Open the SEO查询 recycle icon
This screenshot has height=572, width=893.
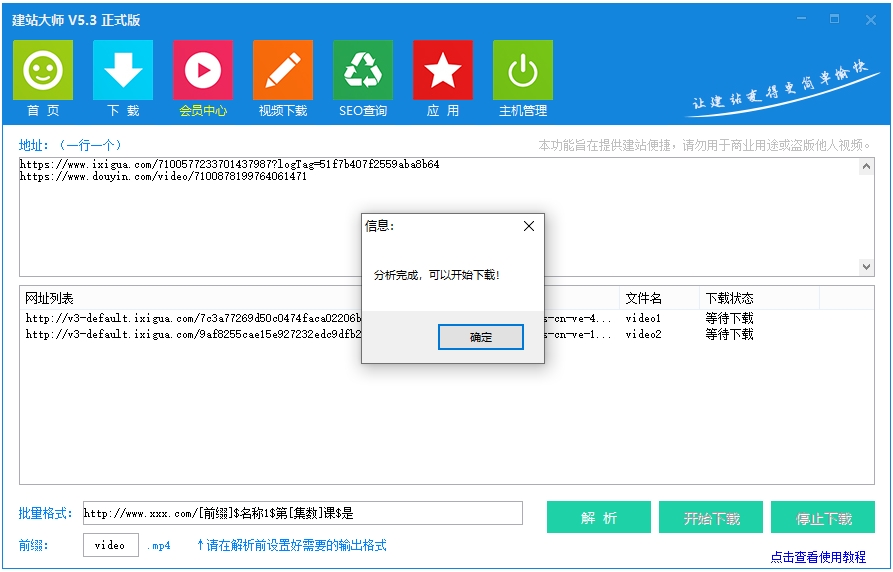(x=363, y=70)
